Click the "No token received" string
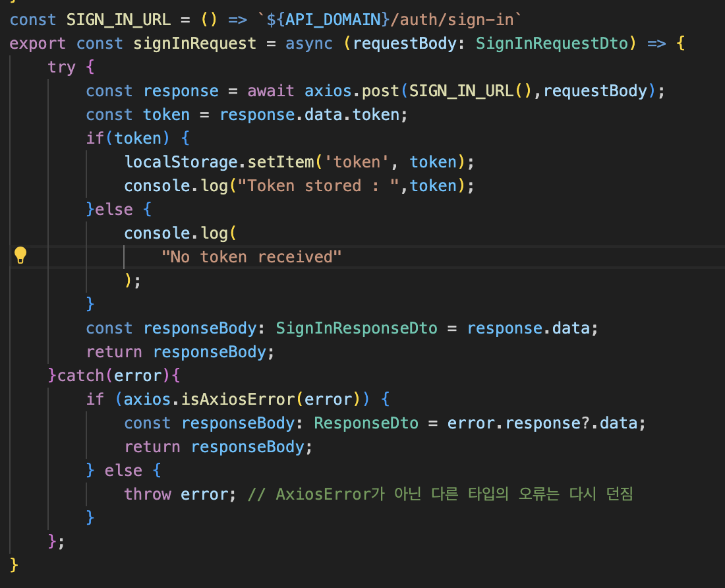The image size is (725, 588). click(x=252, y=257)
